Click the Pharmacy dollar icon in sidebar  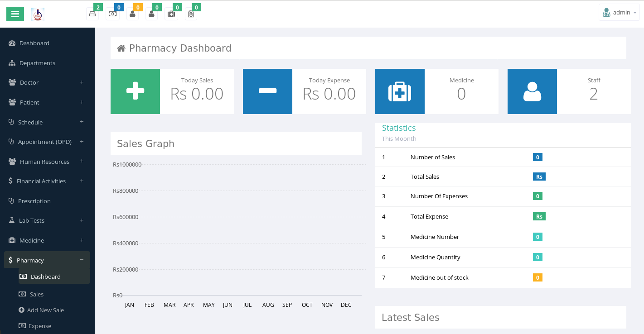coord(10,260)
